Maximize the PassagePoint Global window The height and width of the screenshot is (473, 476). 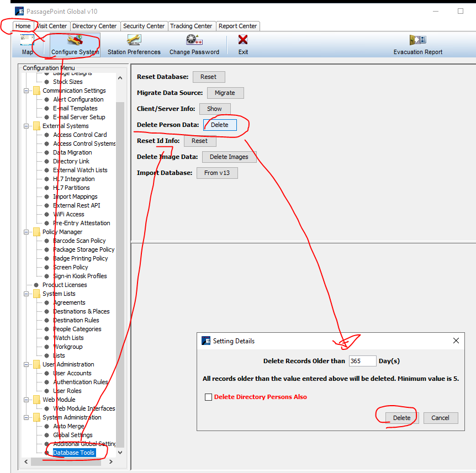460,11
